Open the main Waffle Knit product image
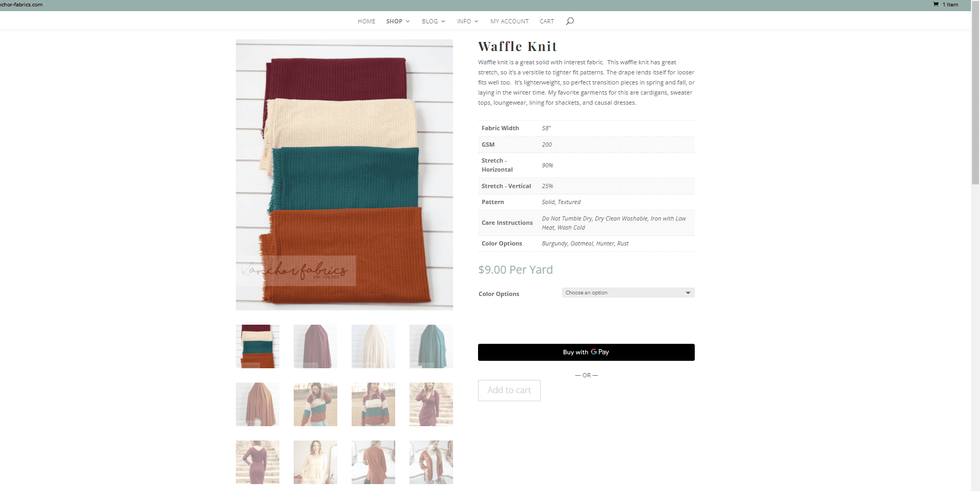Screen dimensions: 980x491 coord(344,174)
